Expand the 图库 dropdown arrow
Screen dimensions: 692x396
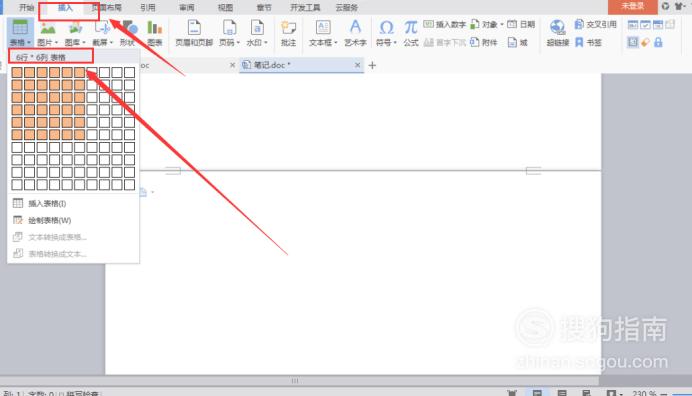click(84, 43)
